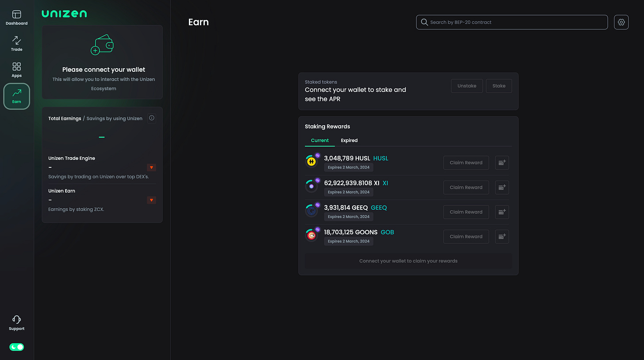
Task: Expand the Unizen Earn arrow
Action: tap(151, 200)
